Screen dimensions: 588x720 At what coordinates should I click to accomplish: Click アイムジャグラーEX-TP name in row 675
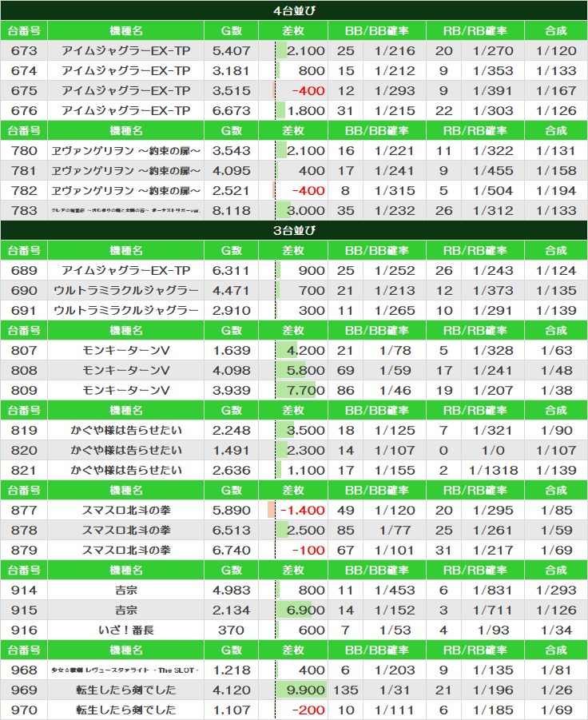coord(125,90)
